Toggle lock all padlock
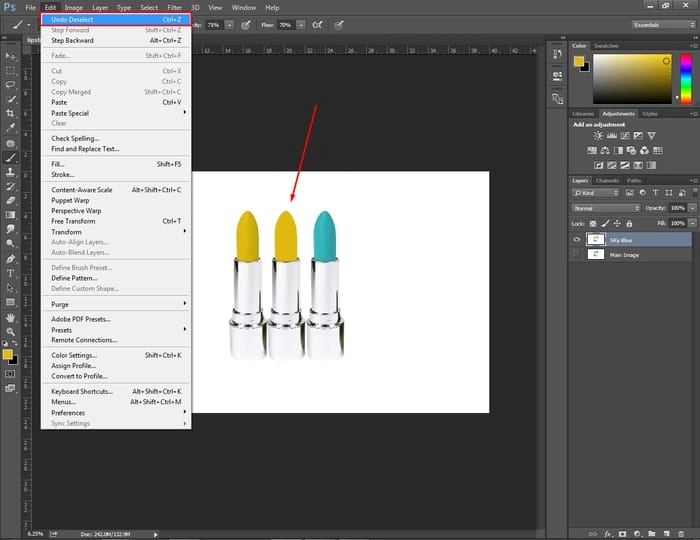700x540 pixels. pyautogui.click(x=629, y=224)
